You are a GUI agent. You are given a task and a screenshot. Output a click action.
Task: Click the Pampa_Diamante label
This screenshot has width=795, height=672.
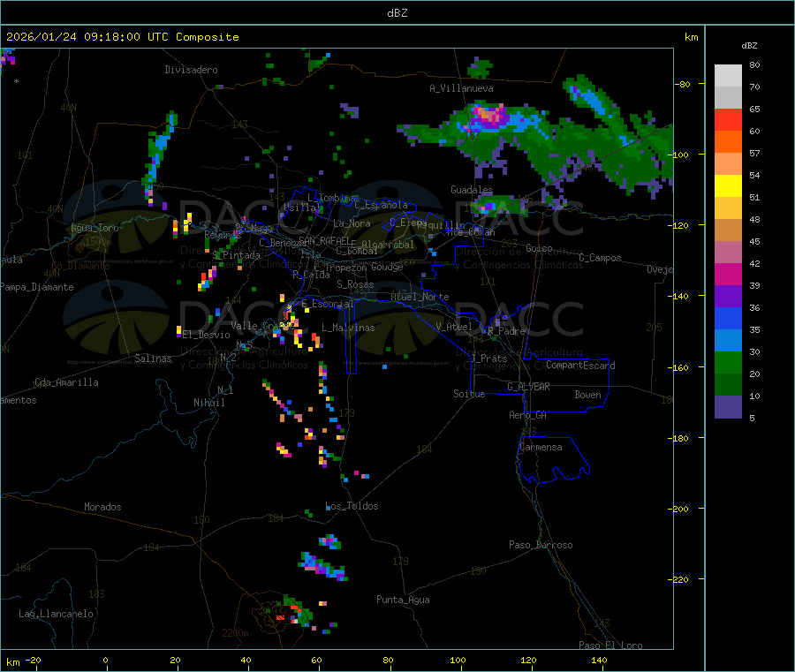pos(37,287)
